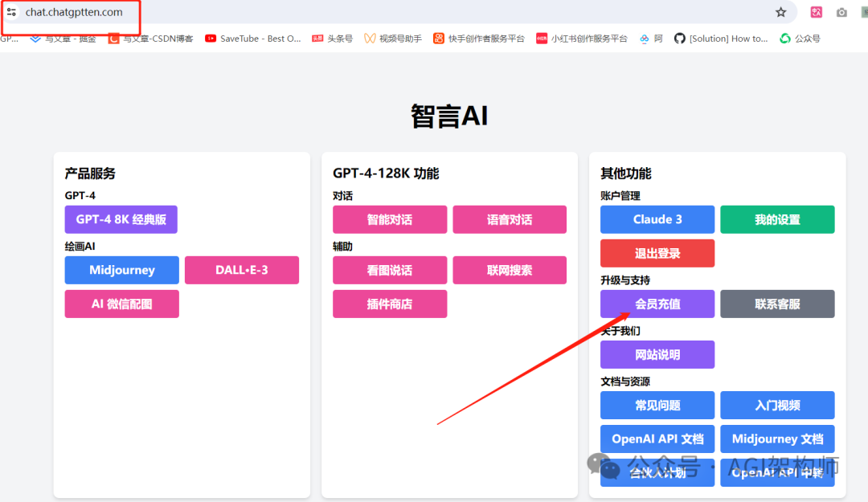Click the 智言AI page title

tap(449, 116)
